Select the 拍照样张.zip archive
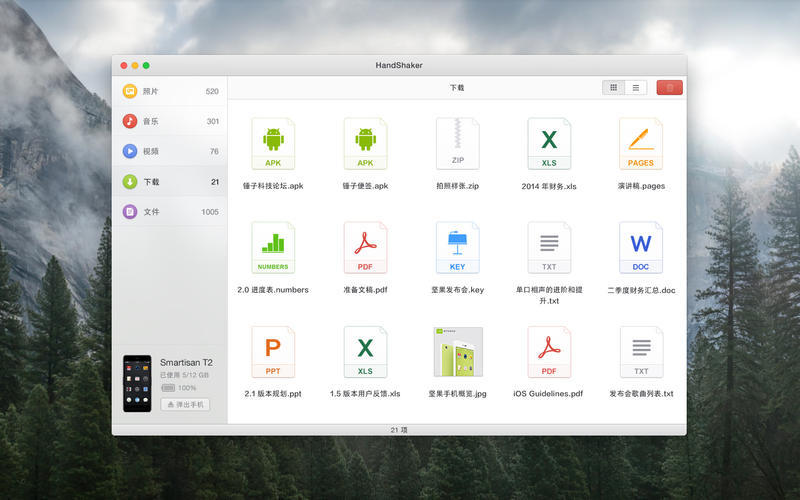 (457, 145)
